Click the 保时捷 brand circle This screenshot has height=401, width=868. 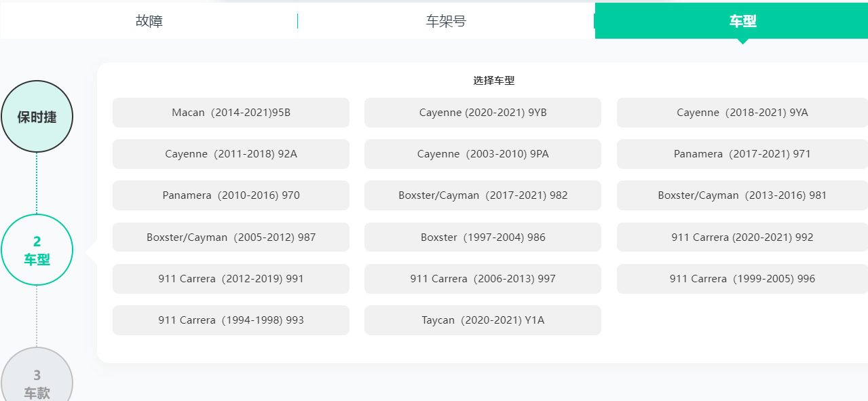coord(37,116)
